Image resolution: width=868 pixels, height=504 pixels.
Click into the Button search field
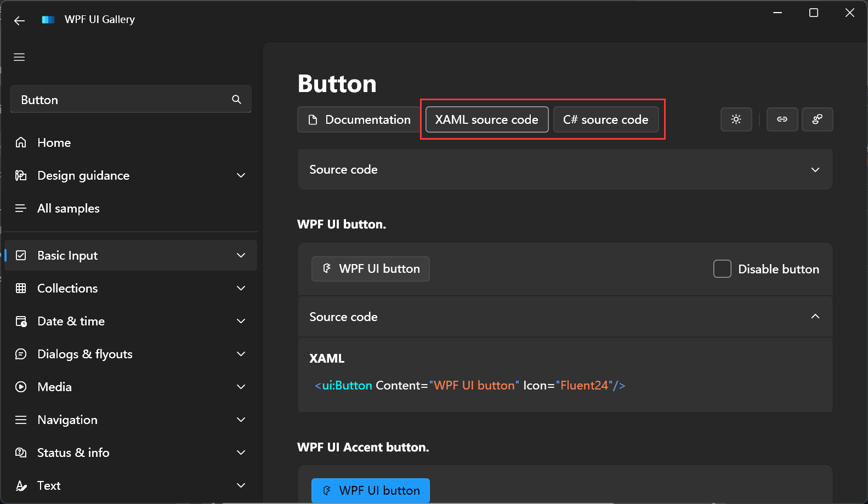click(x=121, y=100)
